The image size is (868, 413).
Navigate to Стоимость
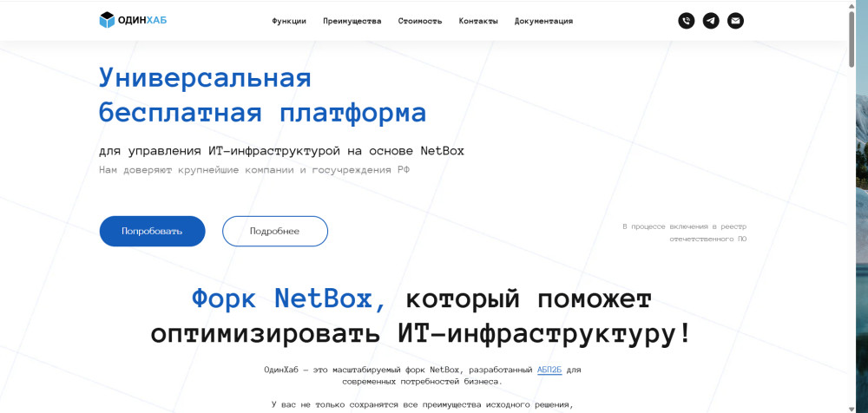(420, 22)
